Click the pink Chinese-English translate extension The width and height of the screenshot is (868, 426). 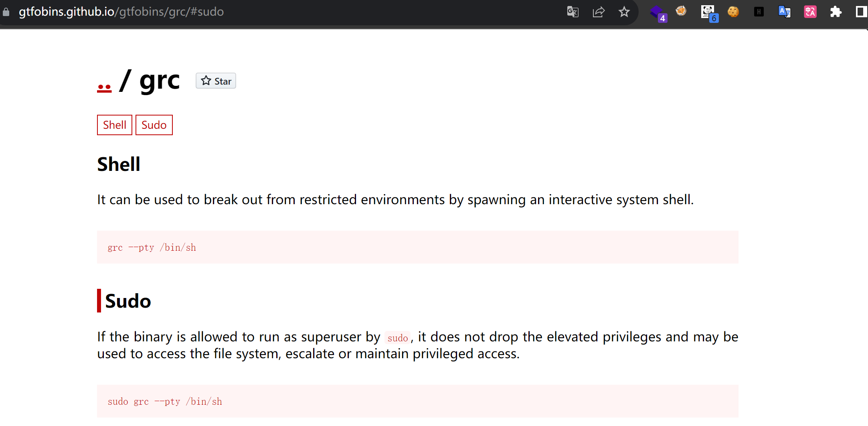[x=810, y=12]
